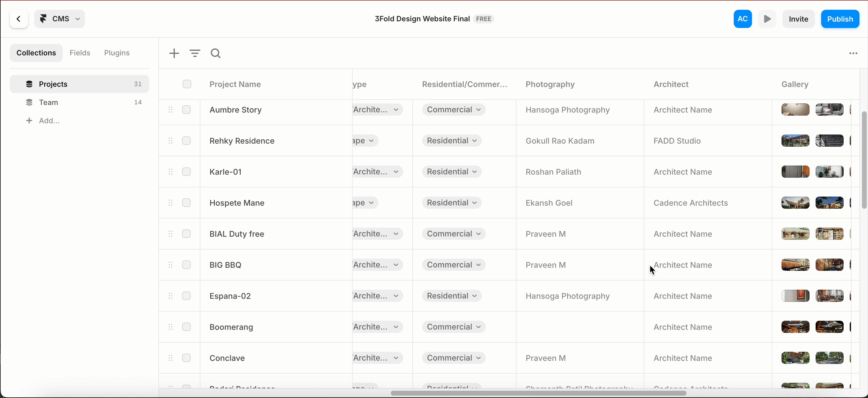Grab the drag handle of Conclave row
The height and width of the screenshot is (398, 868).
pyautogui.click(x=171, y=358)
